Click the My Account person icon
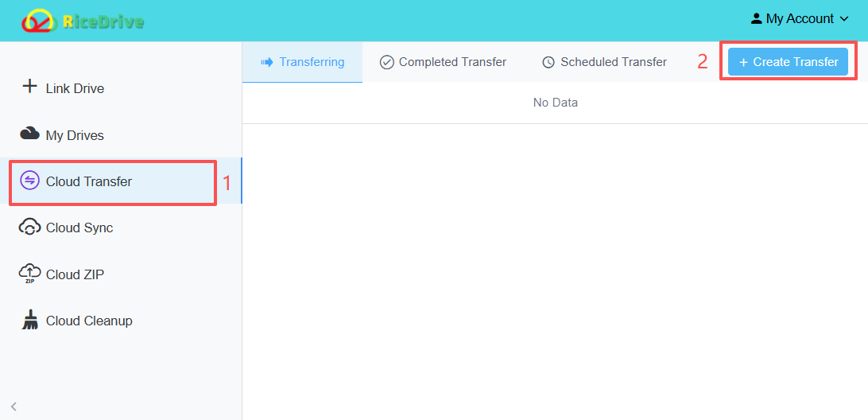This screenshot has height=420, width=868. (756, 19)
